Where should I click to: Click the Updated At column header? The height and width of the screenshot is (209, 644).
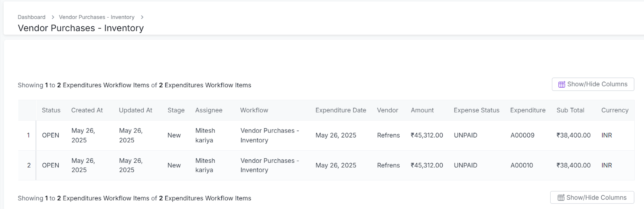(x=136, y=110)
